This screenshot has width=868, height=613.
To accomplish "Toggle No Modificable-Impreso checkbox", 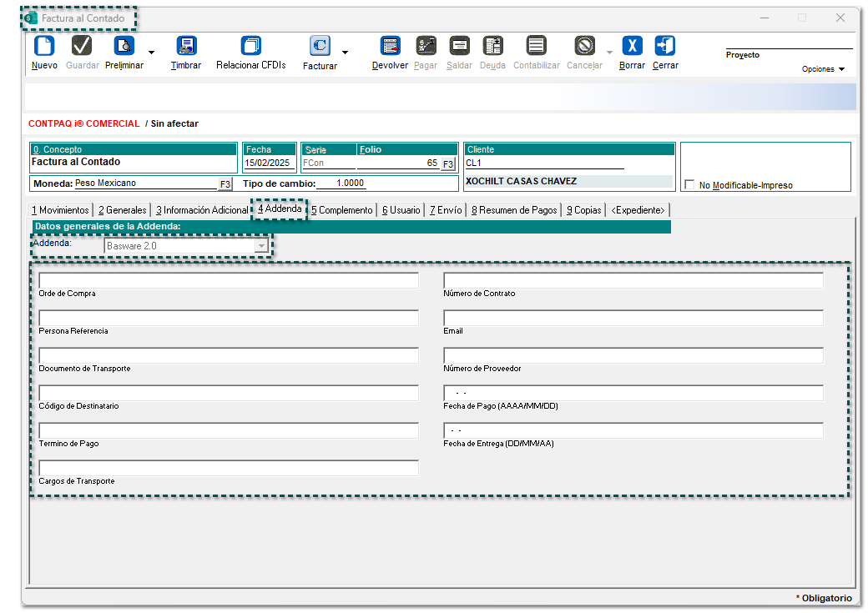I will click(689, 185).
